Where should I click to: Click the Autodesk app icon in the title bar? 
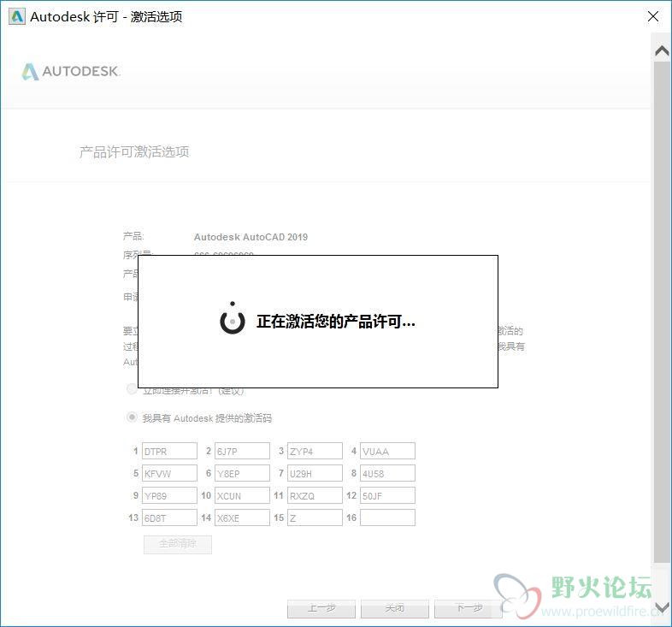point(17,16)
